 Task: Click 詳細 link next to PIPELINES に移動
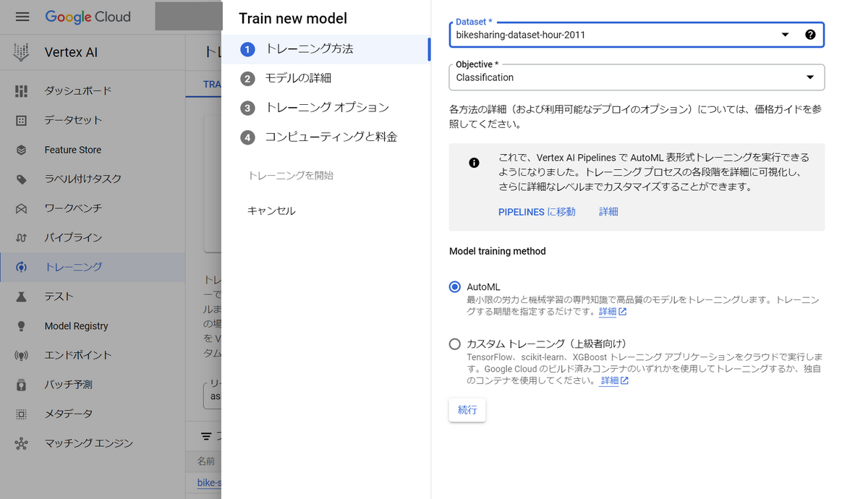pos(608,212)
